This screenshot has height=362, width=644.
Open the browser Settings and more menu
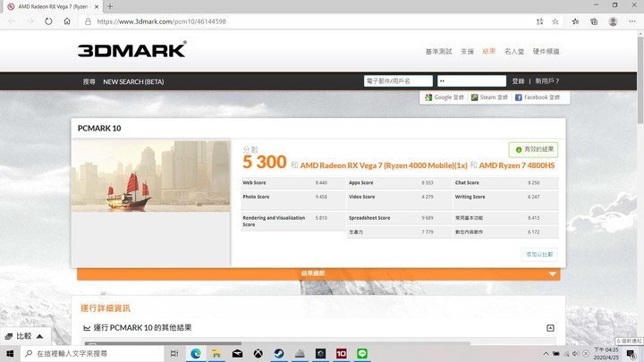coord(631,21)
